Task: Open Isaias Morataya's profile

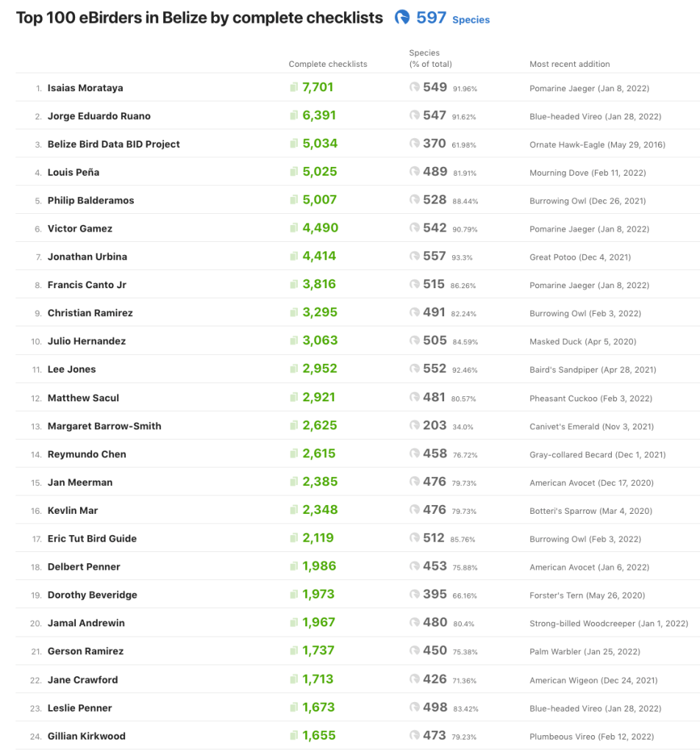Action: (85, 88)
